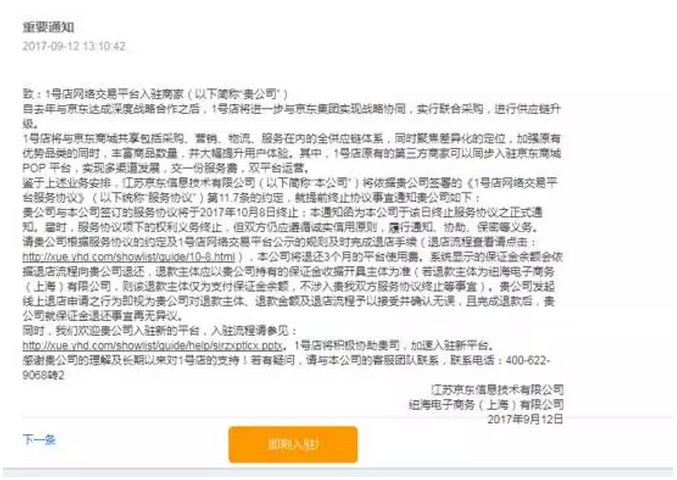
Task: Click the 400-622 contact phone number
Action: 528,360
